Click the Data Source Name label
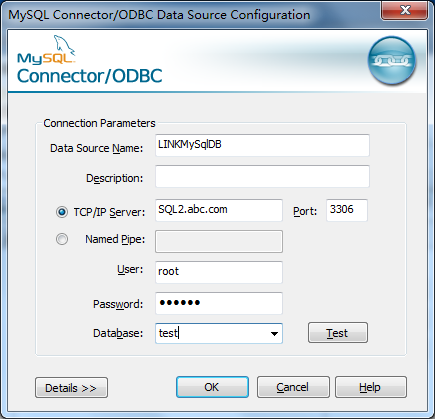435x419 pixels. (96, 148)
